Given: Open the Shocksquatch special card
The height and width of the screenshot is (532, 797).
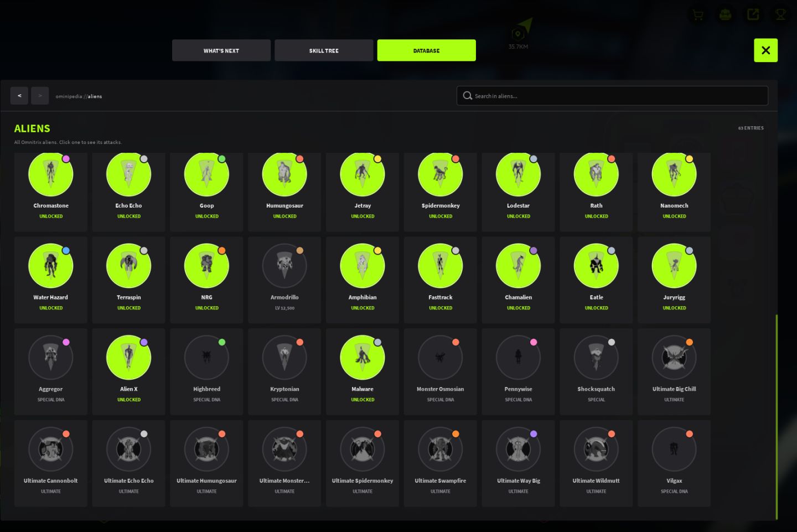Looking at the screenshot, I should point(596,371).
